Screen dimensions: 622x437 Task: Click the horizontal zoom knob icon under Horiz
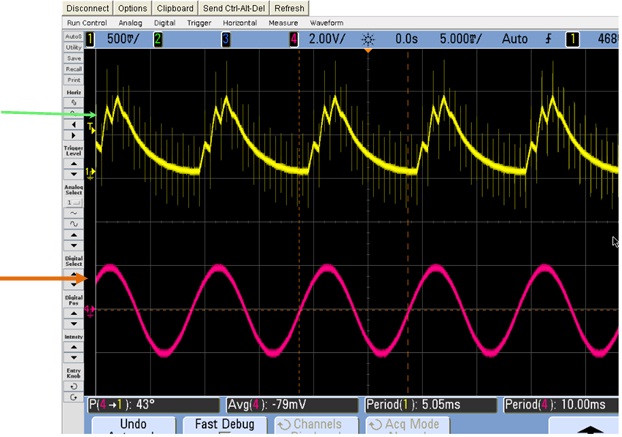click(x=73, y=102)
